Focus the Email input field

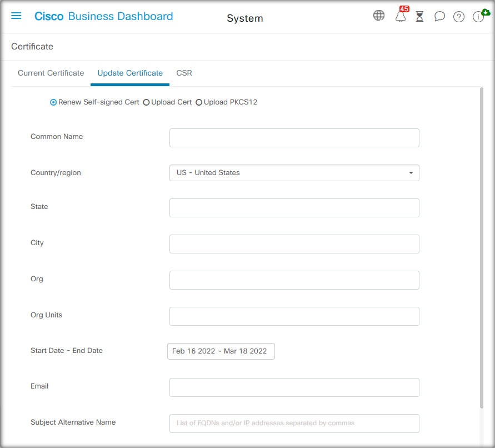294,387
